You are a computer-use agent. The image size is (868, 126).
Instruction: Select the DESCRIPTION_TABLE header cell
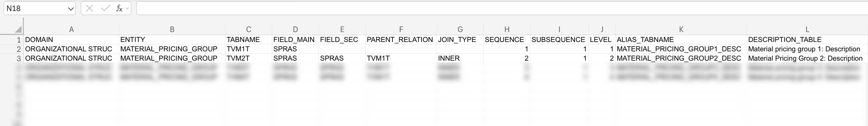click(x=785, y=40)
